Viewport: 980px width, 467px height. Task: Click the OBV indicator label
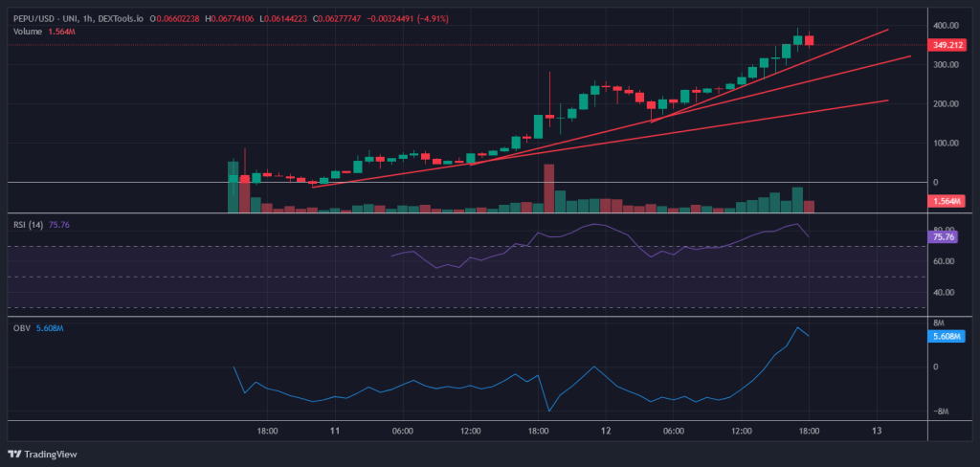coord(22,327)
